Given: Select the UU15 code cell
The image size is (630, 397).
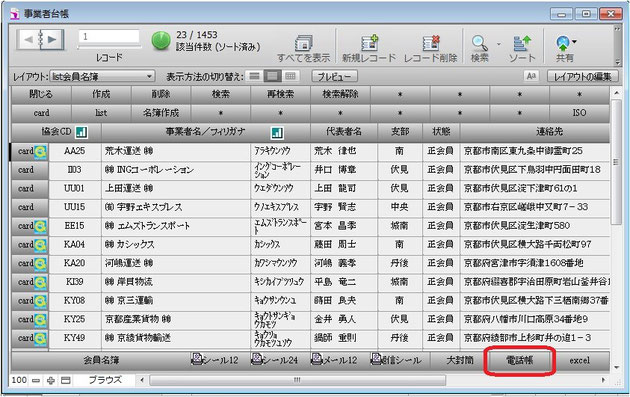Looking at the screenshot, I should [x=75, y=207].
